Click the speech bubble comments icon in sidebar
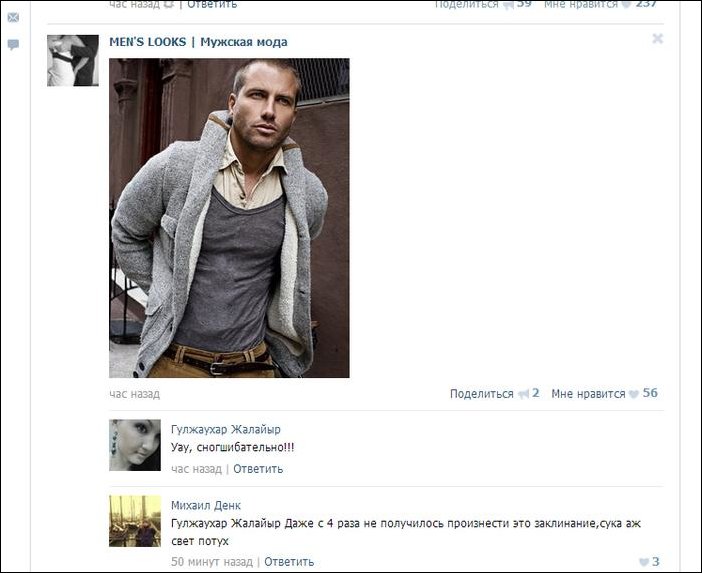Image resolution: width=702 pixels, height=573 pixels. click(13, 44)
